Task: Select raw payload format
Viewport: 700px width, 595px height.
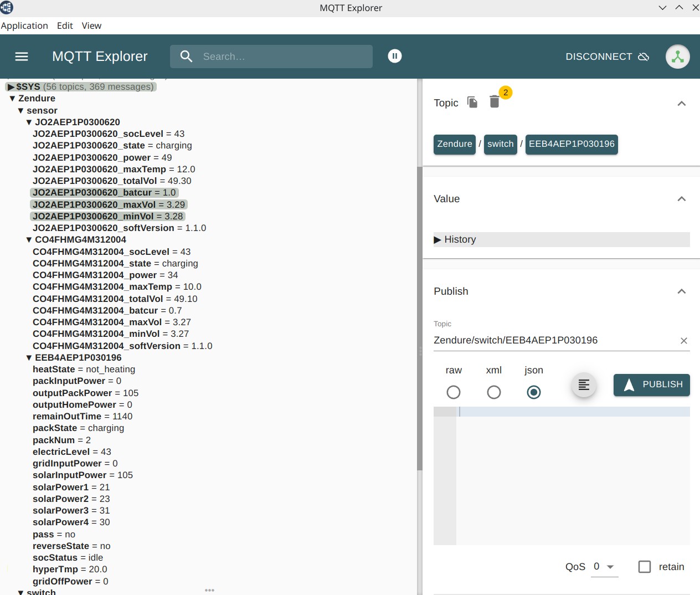Action: point(454,392)
